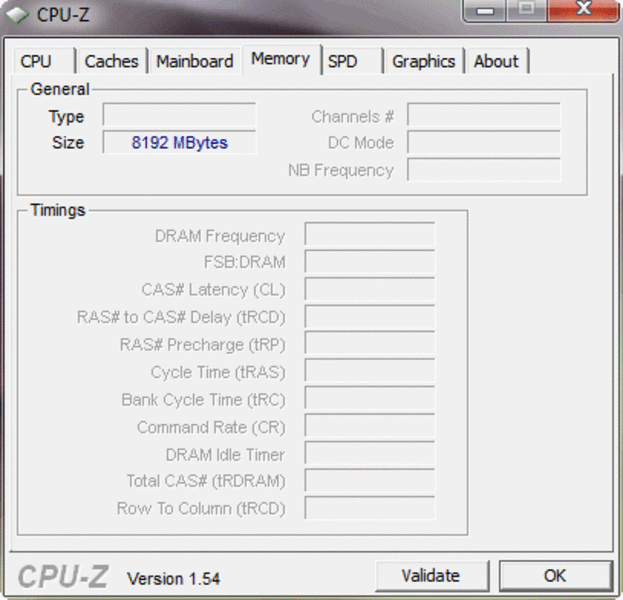Click the Bank Cycle Time (tRC) value box

(370, 397)
